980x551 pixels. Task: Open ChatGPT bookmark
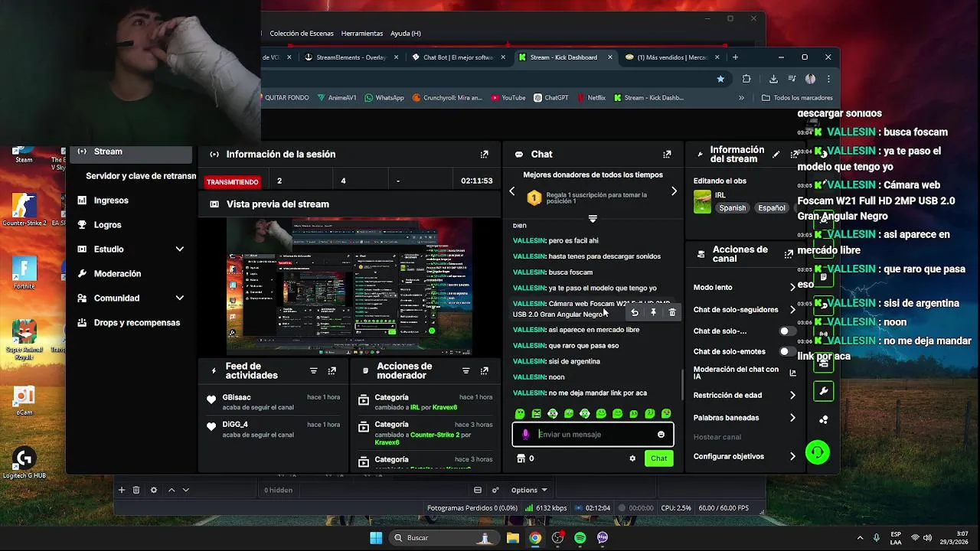pyautogui.click(x=551, y=98)
